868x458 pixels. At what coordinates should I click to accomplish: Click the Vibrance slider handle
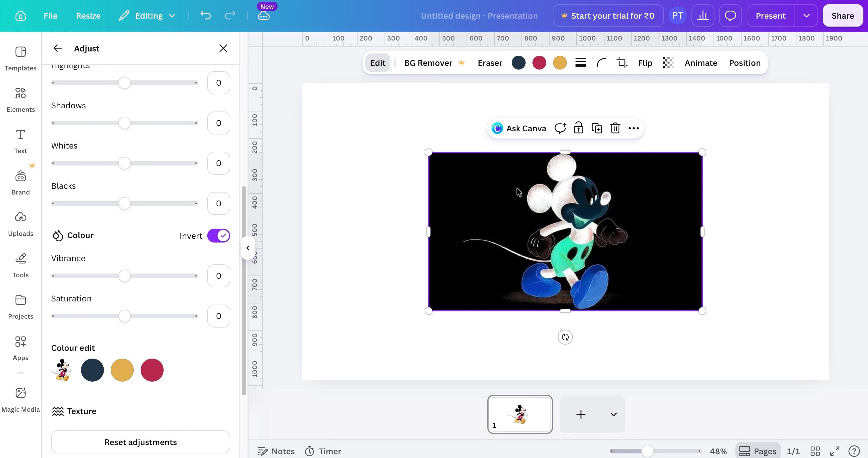pos(124,276)
